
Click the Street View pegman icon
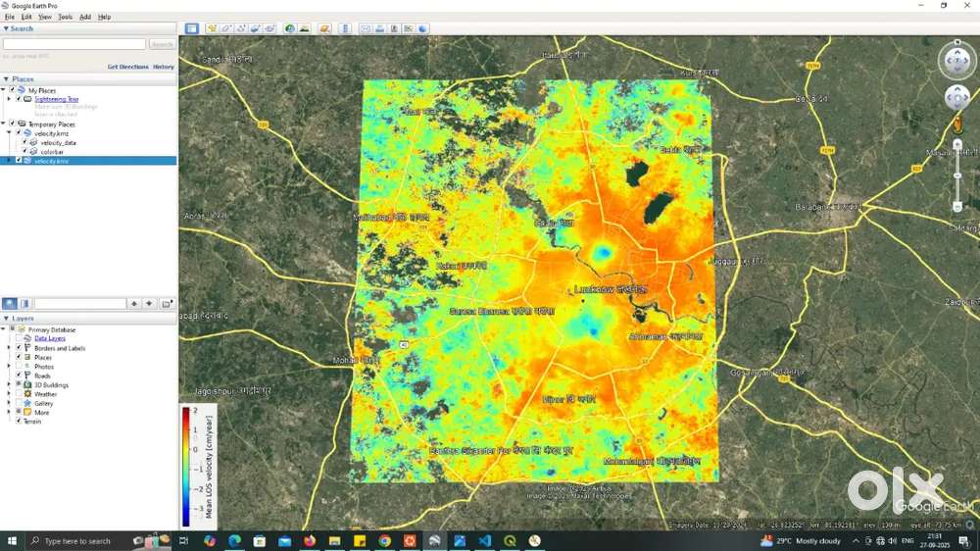point(958,124)
